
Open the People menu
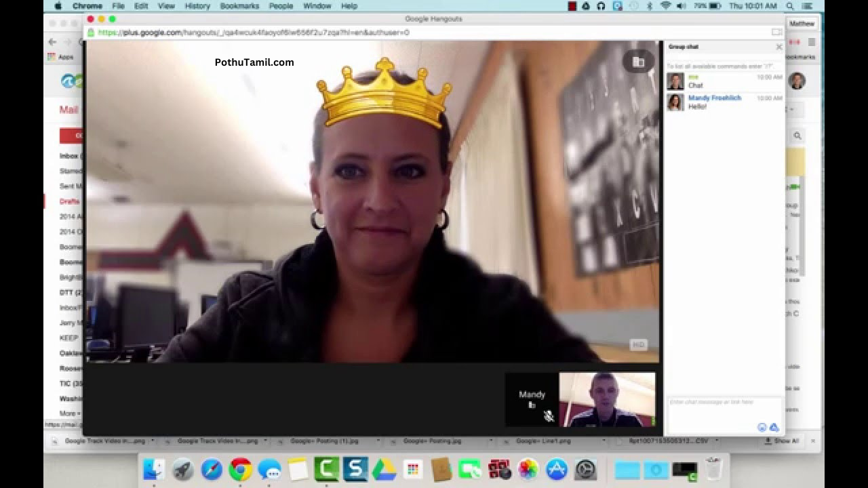[281, 6]
